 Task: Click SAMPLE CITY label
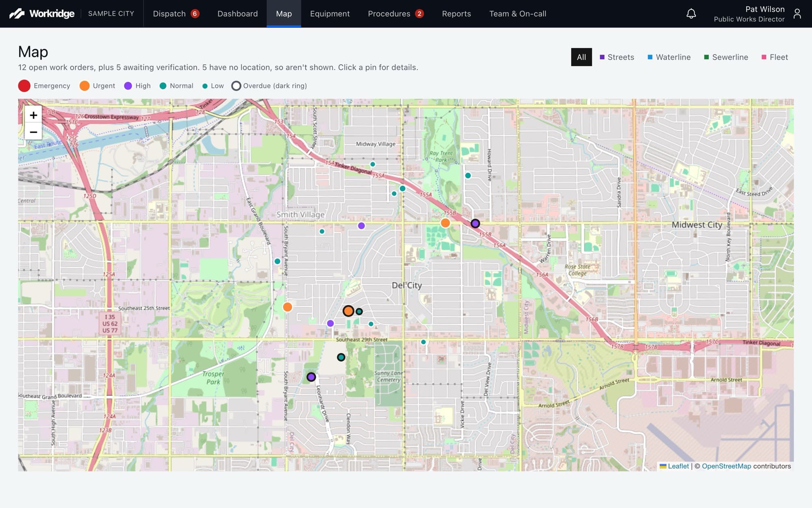(x=111, y=14)
